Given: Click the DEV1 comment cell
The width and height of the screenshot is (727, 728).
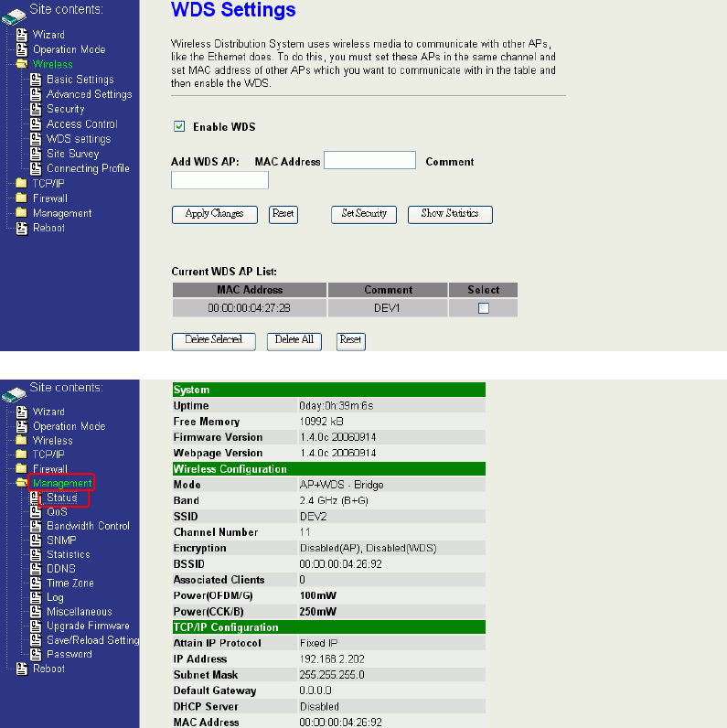Looking at the screenshot, I should point(387,308).
